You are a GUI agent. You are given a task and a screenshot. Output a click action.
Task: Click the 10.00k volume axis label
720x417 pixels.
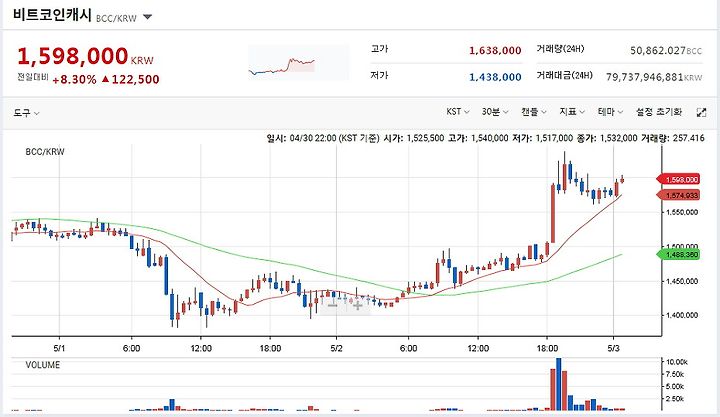[676, 362]
